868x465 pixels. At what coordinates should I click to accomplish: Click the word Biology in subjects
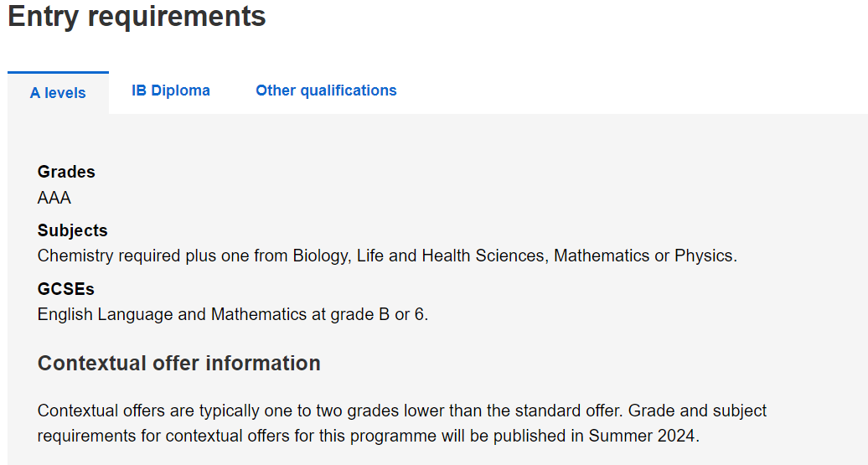click(x=322, y=256)
